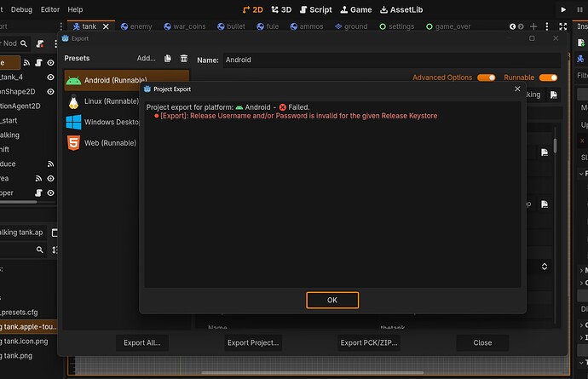Screen dimensions: 588x379
Task: Open the Debug menu
Action: tap(21, 9)
